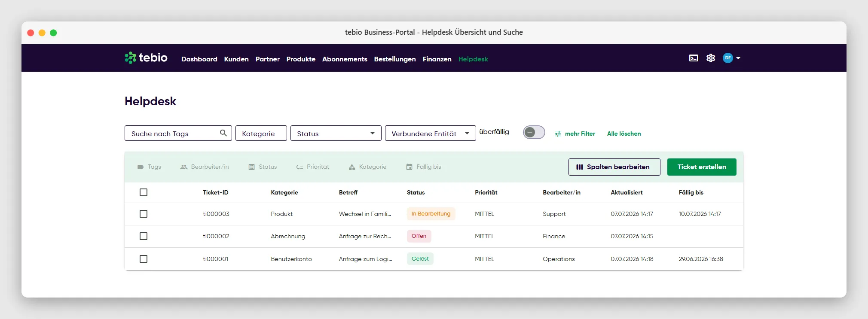The image size is (868, 319).
Task: Toggle the überfällig switch
Action: pyautogui.click(x=534, y=132)
